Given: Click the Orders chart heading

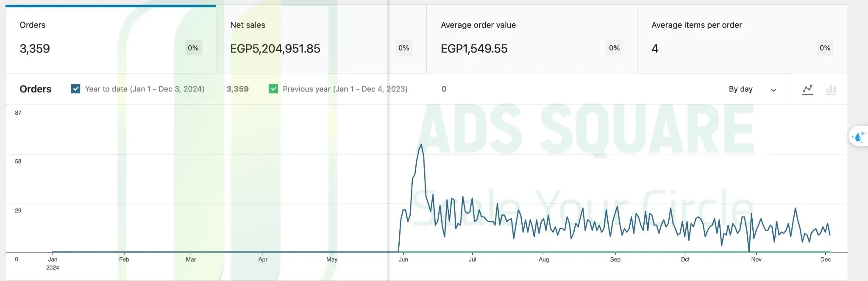Looking at the screenshot, I should click(x=36, y=89).
